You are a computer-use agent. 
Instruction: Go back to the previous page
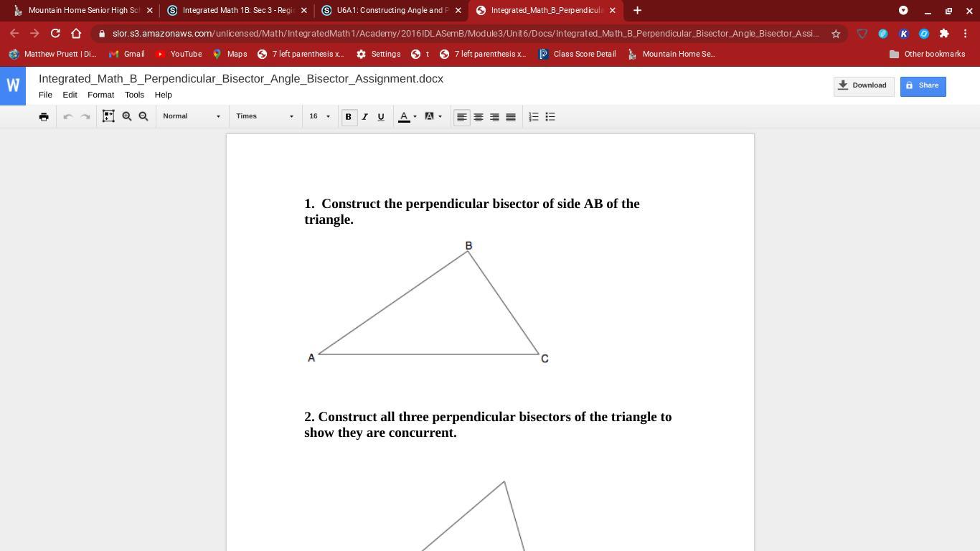(14, 34)
